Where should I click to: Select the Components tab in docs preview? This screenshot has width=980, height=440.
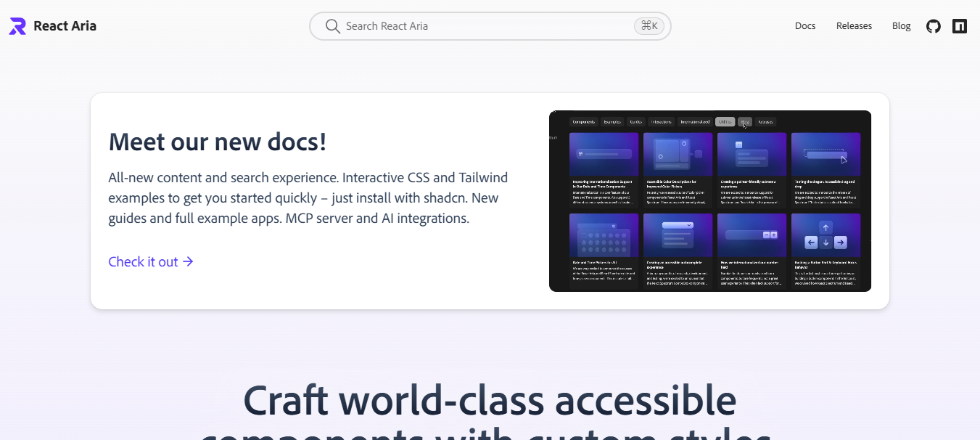click(584, 122)
